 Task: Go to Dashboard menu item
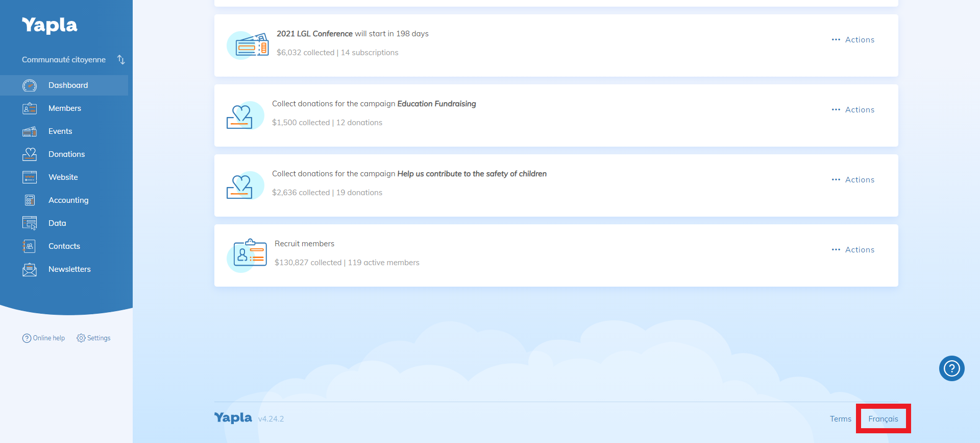pyautogui.click(x=64, y=85)
